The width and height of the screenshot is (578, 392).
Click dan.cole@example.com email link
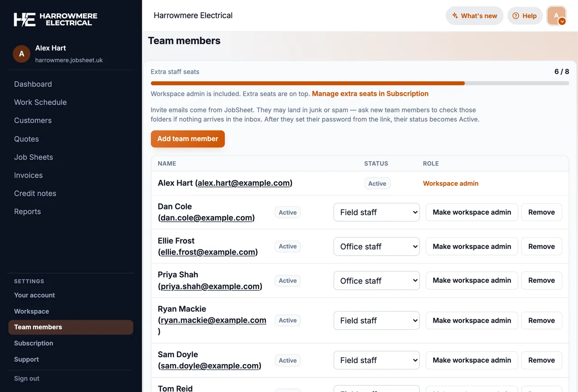point(206,218)
